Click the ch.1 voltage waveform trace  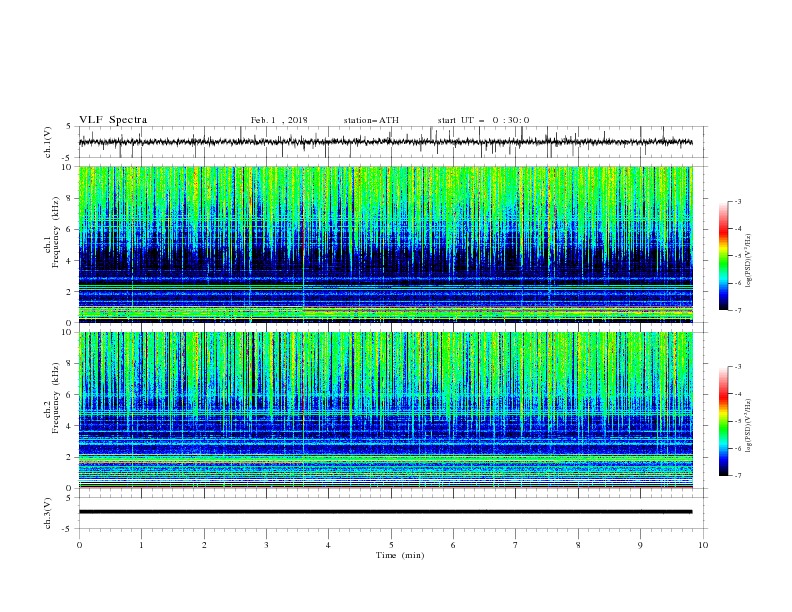(x=385, y=142)
